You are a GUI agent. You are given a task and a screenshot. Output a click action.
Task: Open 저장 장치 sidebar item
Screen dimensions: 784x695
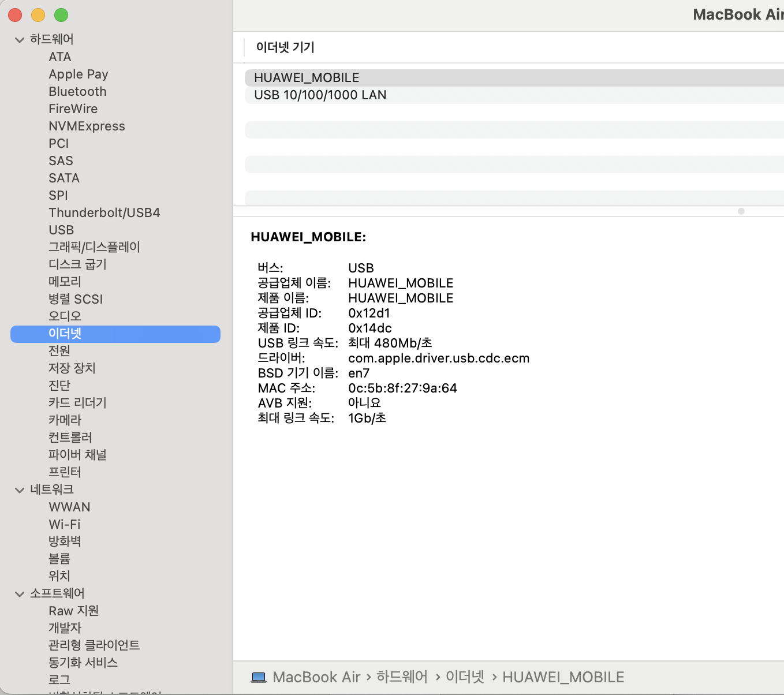point(72,368)
